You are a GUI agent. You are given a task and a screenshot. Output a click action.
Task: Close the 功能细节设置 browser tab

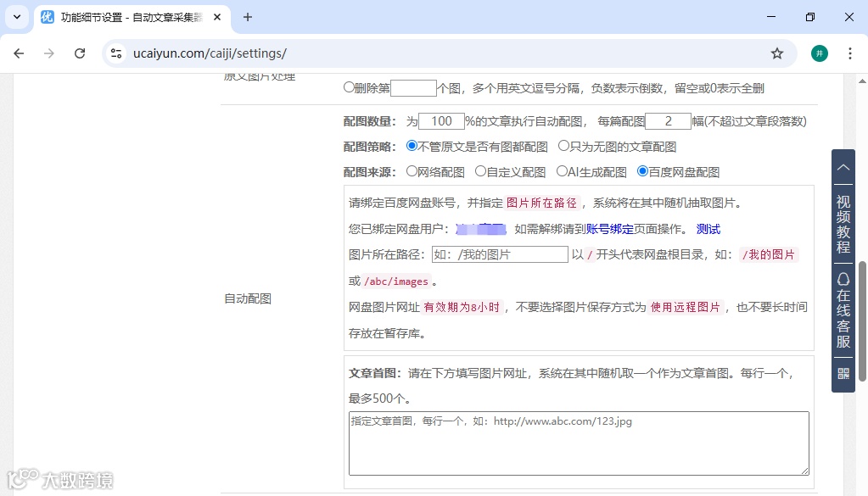(x=217, y=17)
